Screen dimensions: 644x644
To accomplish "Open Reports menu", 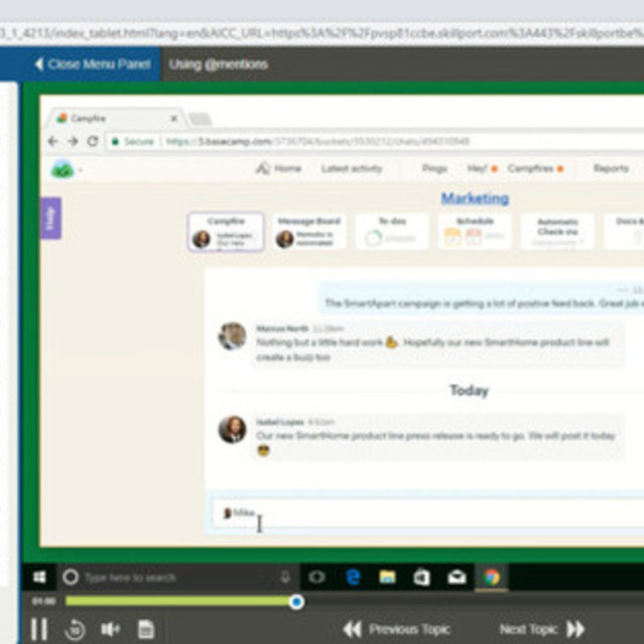I will (611, 168).
